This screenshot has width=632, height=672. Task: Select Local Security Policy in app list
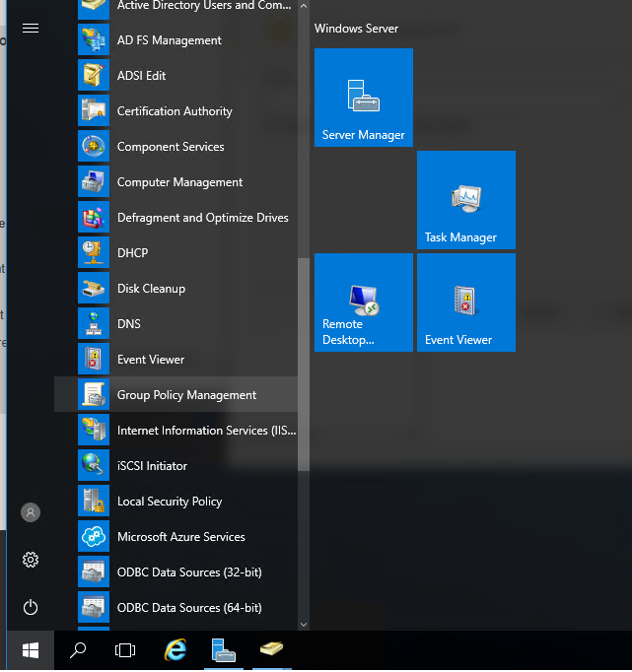(x=169, y=502)
